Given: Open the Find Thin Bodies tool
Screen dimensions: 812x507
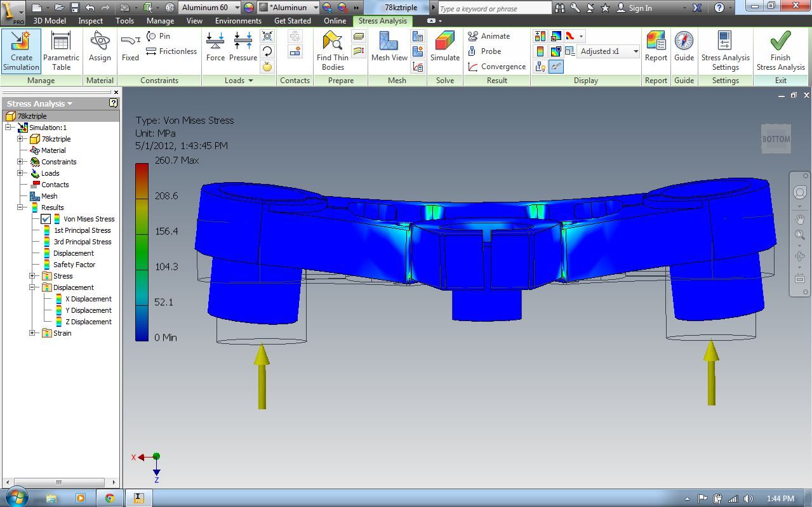Looking at the screenshot, I should pos(331,51).
